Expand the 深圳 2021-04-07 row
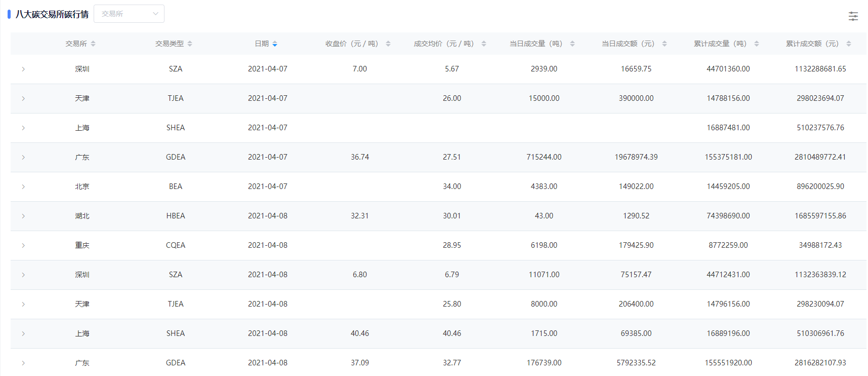Image resolution: width=868 pixels, height=376 pixels. (x=23, y=69)
